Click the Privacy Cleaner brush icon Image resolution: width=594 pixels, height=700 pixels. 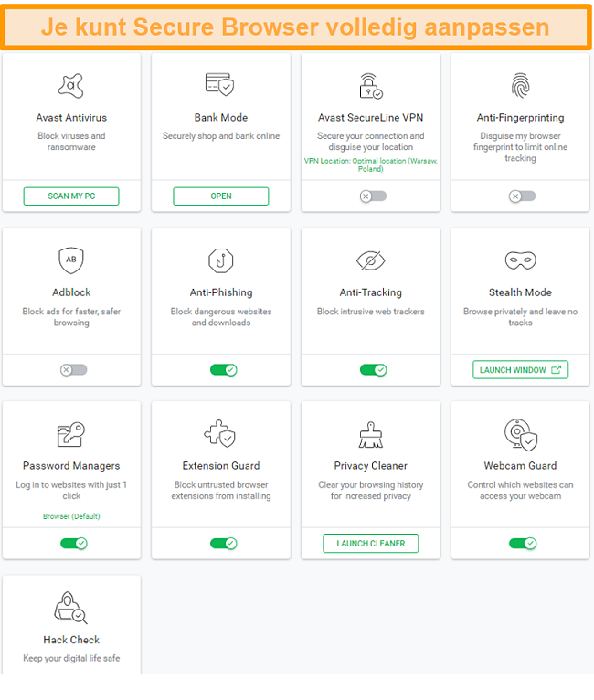point(371,434)
